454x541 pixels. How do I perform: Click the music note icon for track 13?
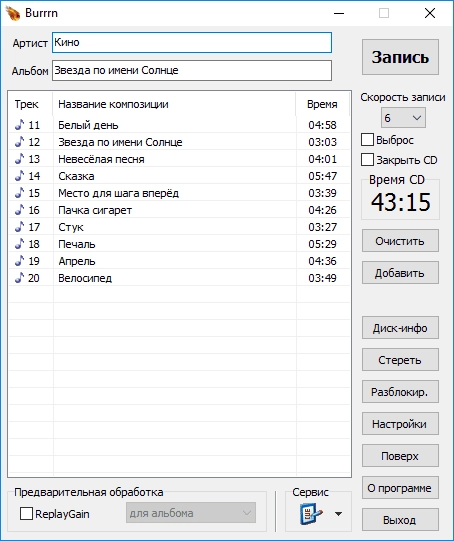[20, 159]
